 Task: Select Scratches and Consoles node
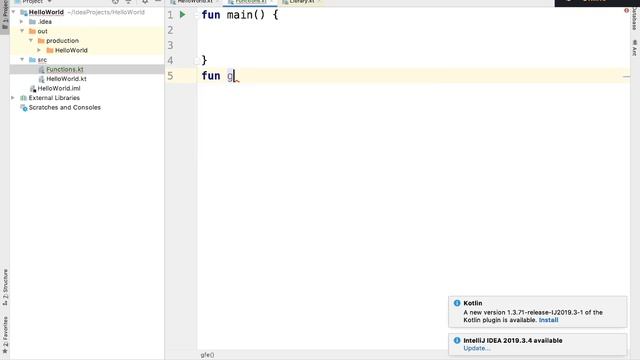pos(64,107)
